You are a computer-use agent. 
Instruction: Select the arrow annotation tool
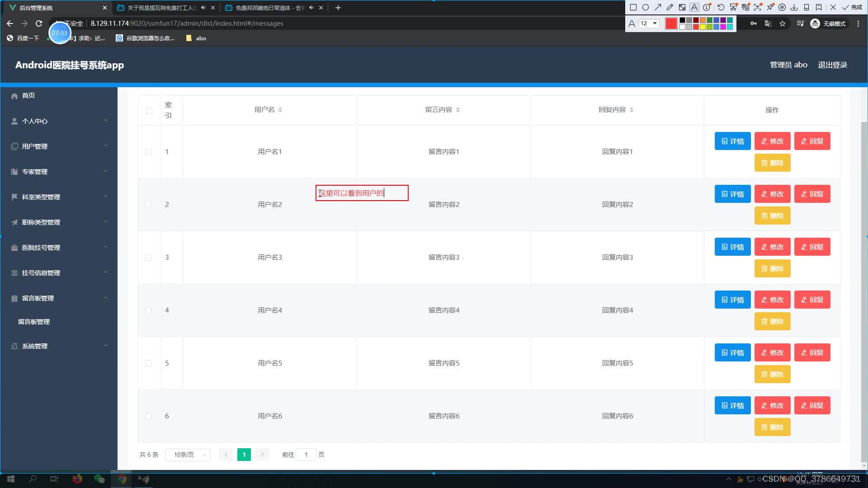658,7
